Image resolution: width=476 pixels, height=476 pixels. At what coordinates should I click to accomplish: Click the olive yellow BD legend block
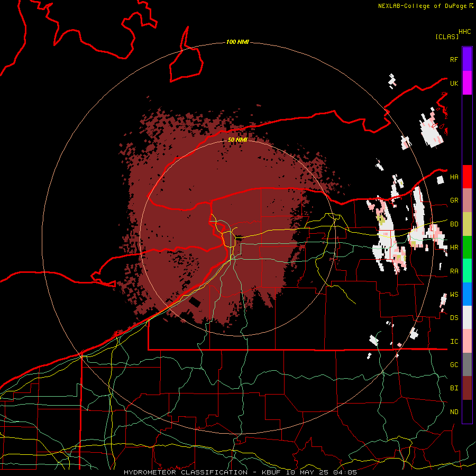point(467,224)
